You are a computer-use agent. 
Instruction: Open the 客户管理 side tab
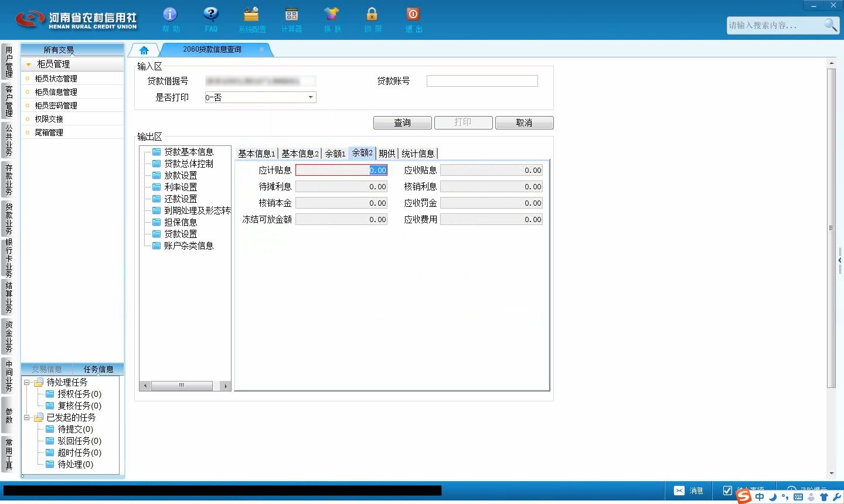point(9,101)
